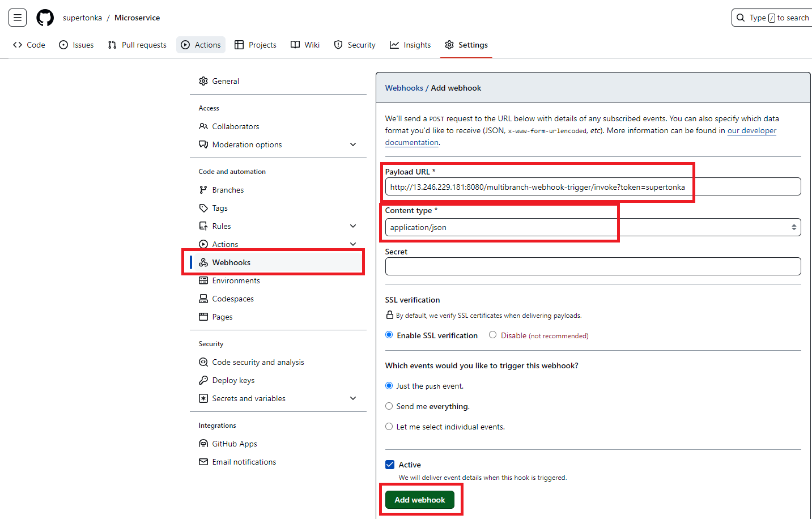
Task: Click the Type / to search box
Action: [x=772, y=18]
